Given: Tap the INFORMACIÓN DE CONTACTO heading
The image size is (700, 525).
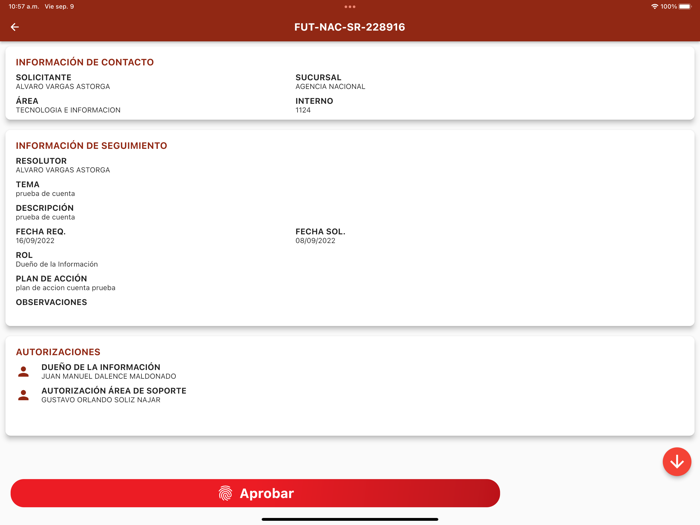Looking at the screenshot, I should click(85, 62).
